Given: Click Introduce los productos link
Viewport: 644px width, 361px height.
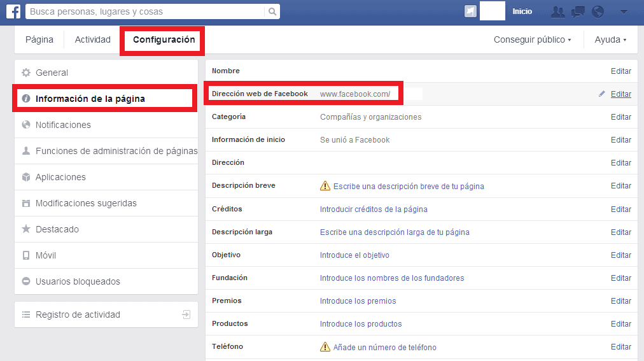Looking at the screenshot, I should pos(361,324).
